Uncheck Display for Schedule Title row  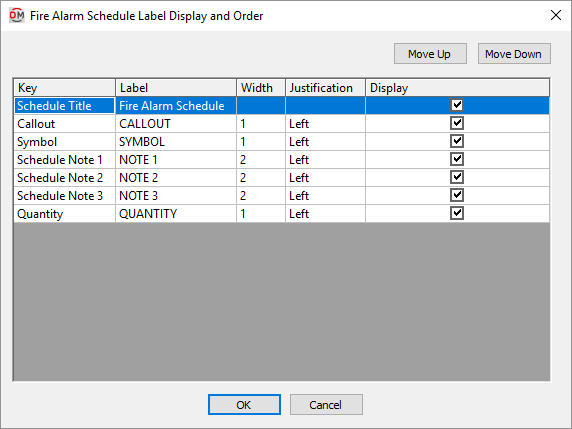click(457, 105)
